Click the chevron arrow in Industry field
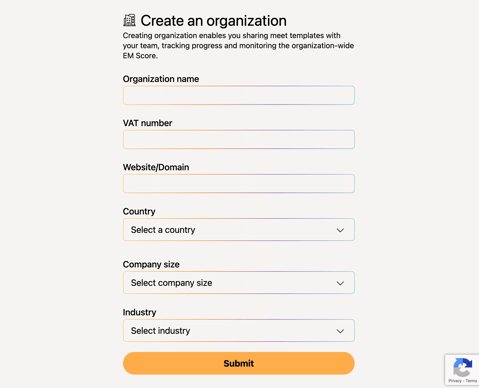Viewport: 479px width, 388px height. click(340, 331)
